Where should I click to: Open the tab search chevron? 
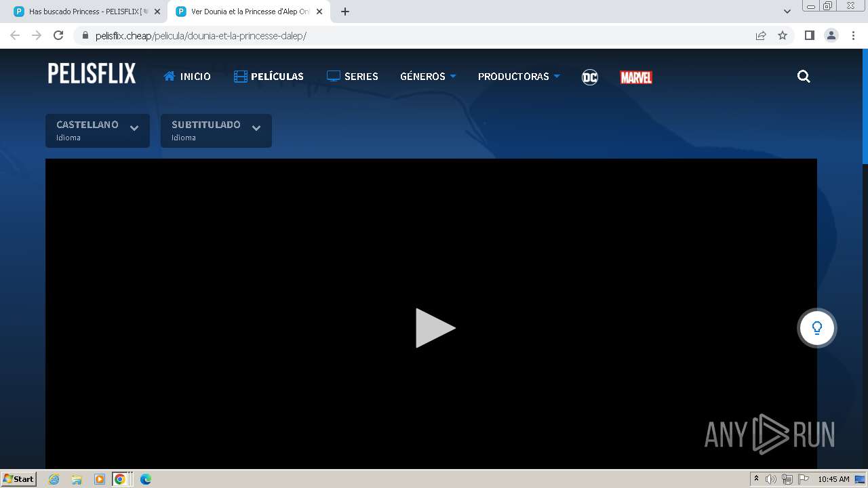click(787, 12)
